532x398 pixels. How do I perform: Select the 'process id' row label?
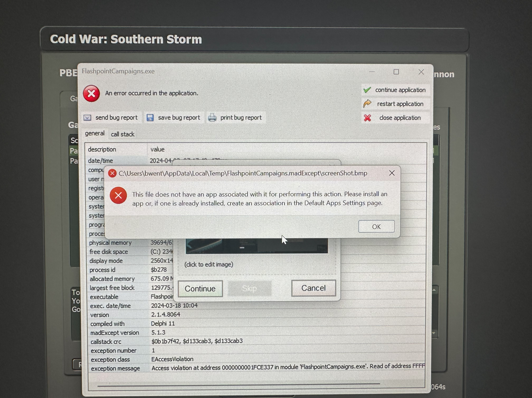103,270
